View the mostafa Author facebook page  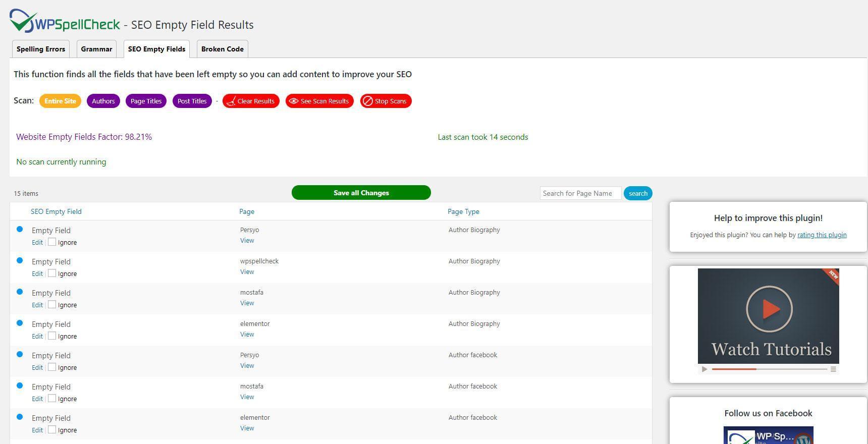coord(247,397)
